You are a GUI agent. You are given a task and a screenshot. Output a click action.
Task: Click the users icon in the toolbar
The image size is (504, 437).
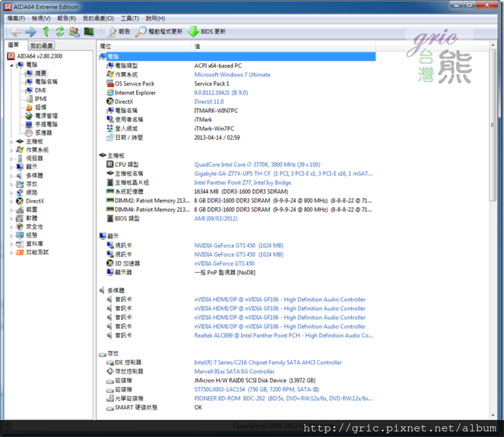(74, 31)
